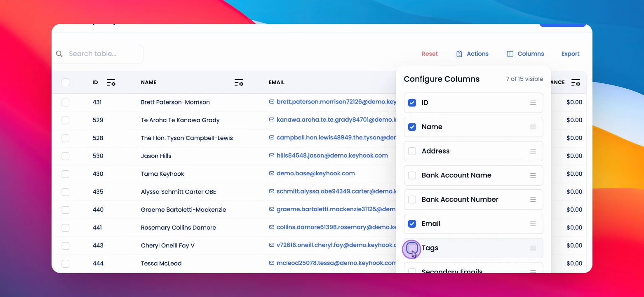Click the ID cell 443
This screenshot has width=644, height=297.
point(98,245)
